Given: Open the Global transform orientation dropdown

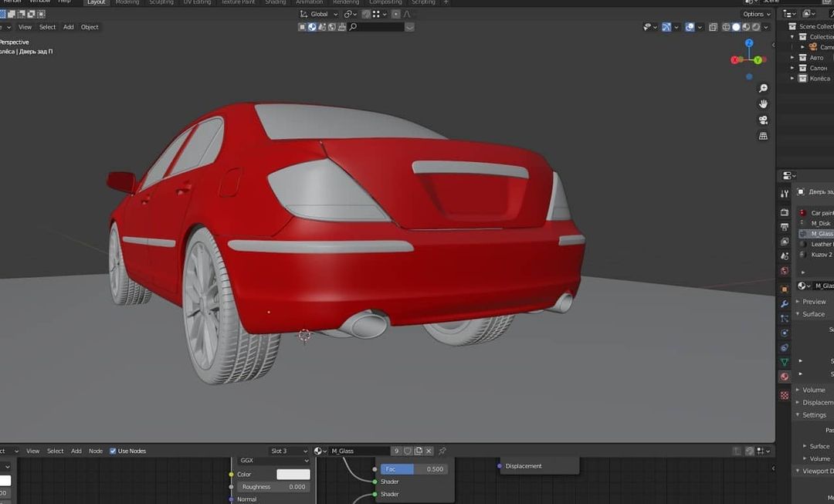Looking at the screenshot, I should tap(319, 15).
